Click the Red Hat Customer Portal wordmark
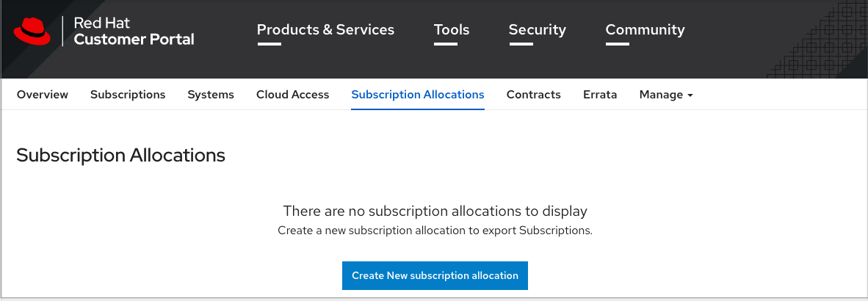 (134, 31)
